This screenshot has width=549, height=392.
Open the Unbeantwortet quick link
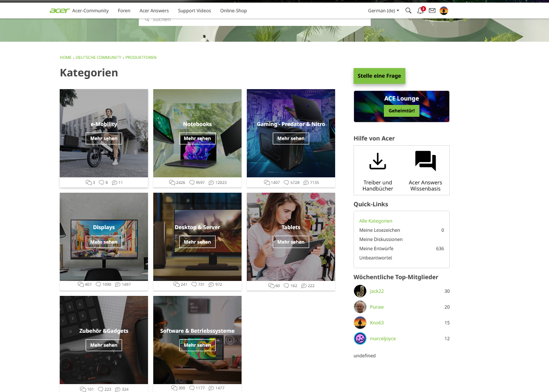pyautogui.click(x=376, y=258)
